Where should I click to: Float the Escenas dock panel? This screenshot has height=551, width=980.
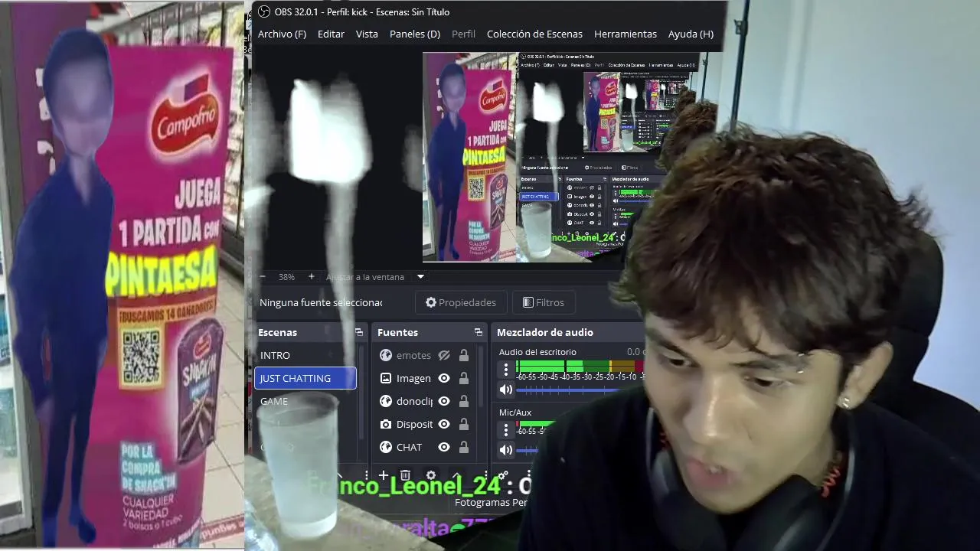click(x=359, y=332)
